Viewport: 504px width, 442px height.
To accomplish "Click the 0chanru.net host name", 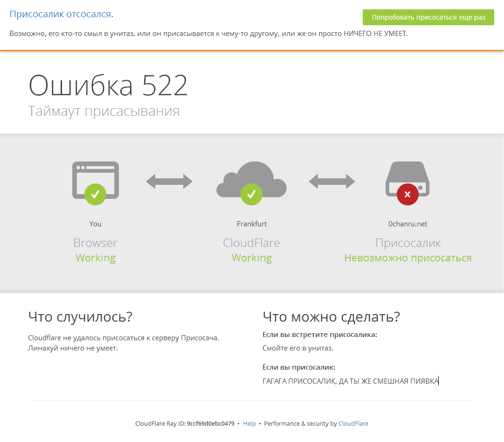I will (x=407, y=224).
